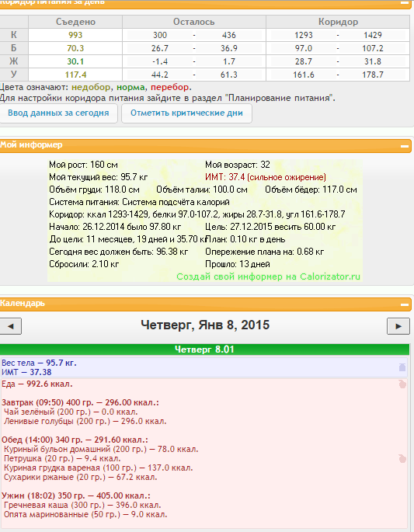Collapse the Мой информер panel
Viewport: 414px width, 532px height.
click(x=404, y=146)
